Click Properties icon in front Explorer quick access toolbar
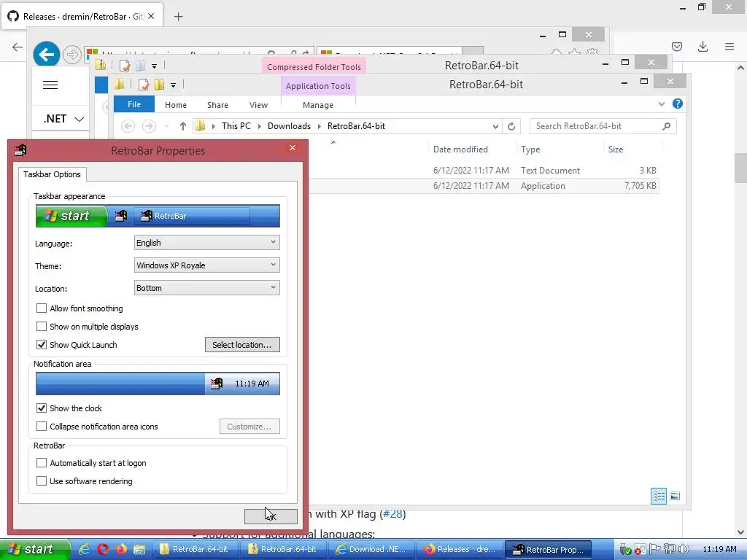This screenshot has height=560, width=747. (144, 85)
